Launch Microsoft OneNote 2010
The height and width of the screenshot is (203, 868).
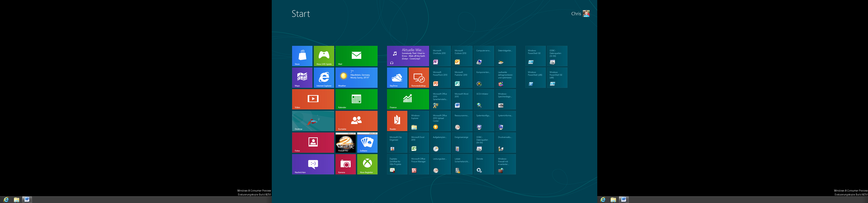click(440, 56)
